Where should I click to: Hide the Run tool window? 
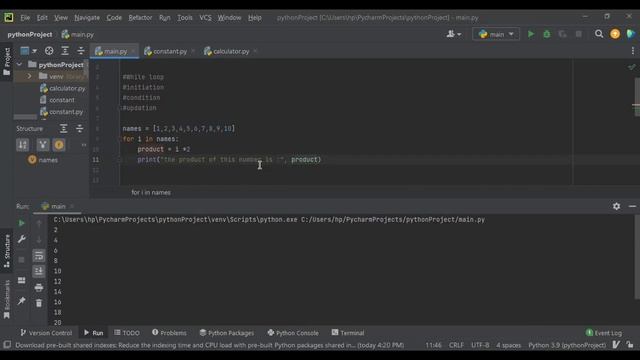[632, 207]
